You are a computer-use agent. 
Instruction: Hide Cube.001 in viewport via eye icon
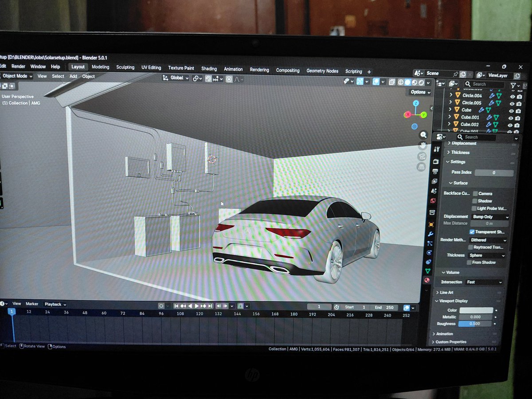click(511, 118)
